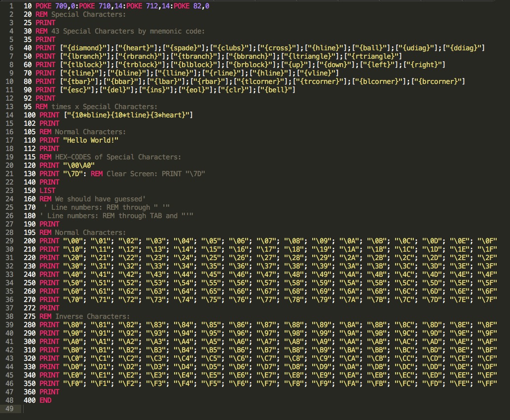Click gutter line number 24

tap(9, 199)
